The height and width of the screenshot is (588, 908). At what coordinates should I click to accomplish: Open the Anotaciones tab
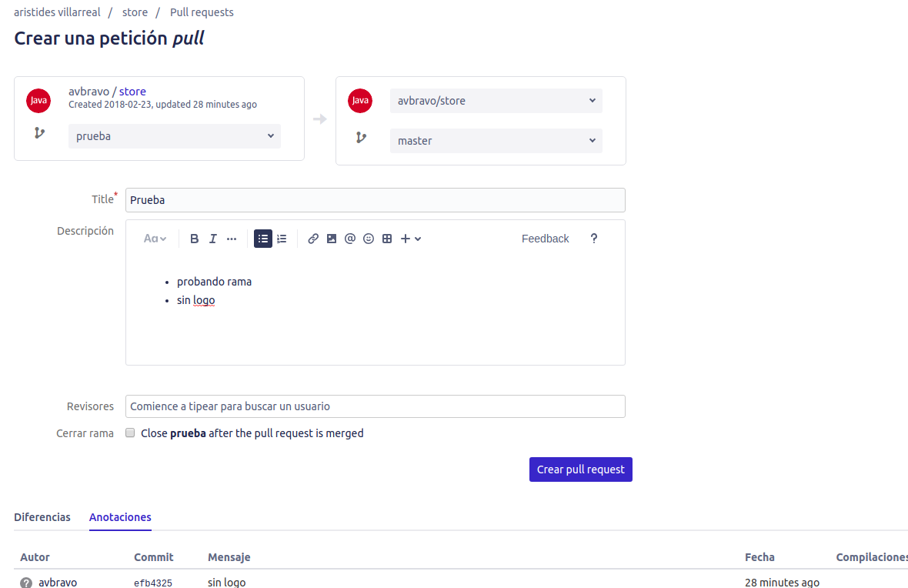(x=120, y=517)
